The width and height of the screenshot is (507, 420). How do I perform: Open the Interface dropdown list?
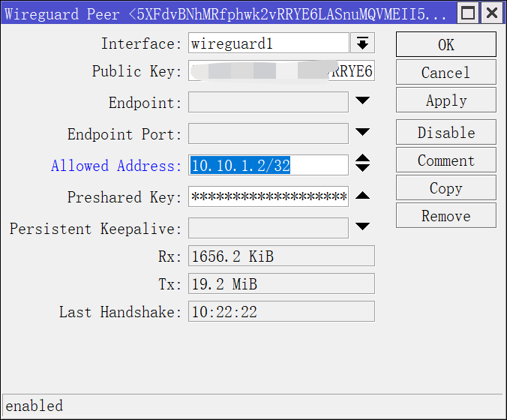[x=363, y=43]
